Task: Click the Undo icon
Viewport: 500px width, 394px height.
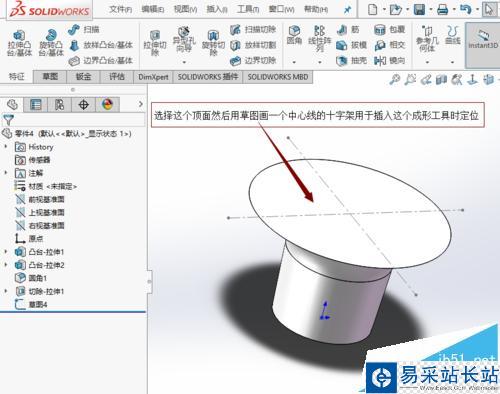Action: (465, 10)
